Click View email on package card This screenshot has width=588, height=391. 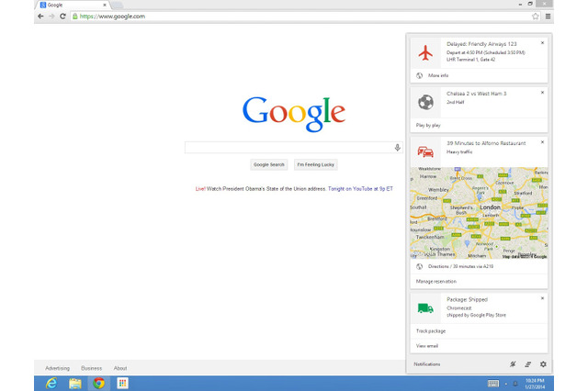pos(426,346)
